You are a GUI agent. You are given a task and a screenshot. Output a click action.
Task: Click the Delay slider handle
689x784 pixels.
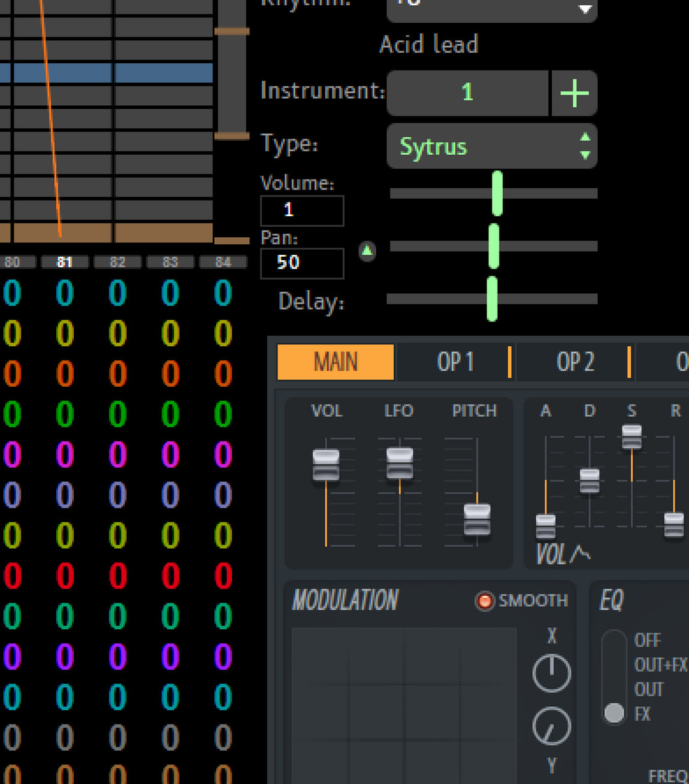click(492, 299)
